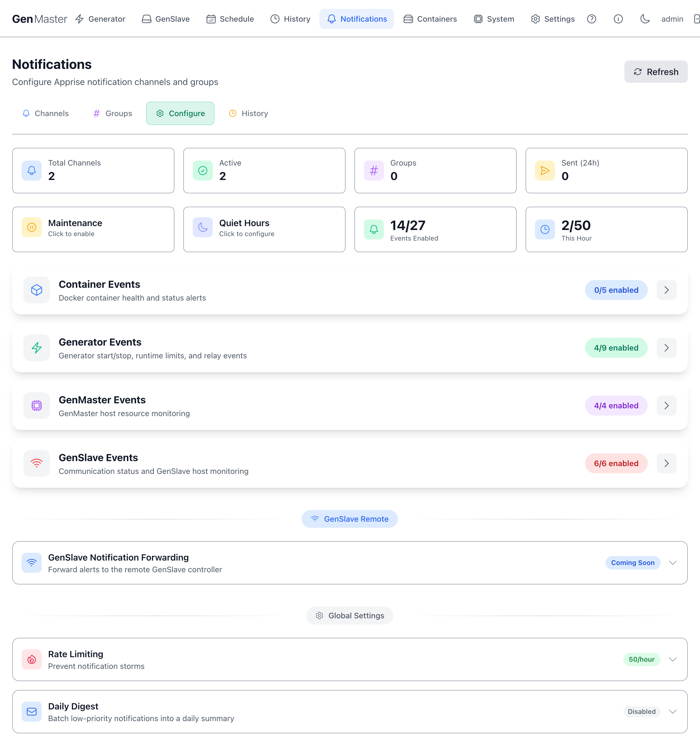The width and height of the screenshot is (700, 750).
Task: Click the Sent (24h) paper plane icon
Action: (x=545, y=171)
